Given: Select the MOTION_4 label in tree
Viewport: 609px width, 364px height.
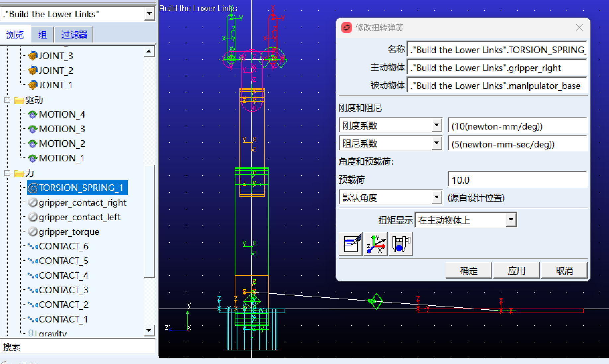Looking at the screenshot, I should click(x=62, y=115).
